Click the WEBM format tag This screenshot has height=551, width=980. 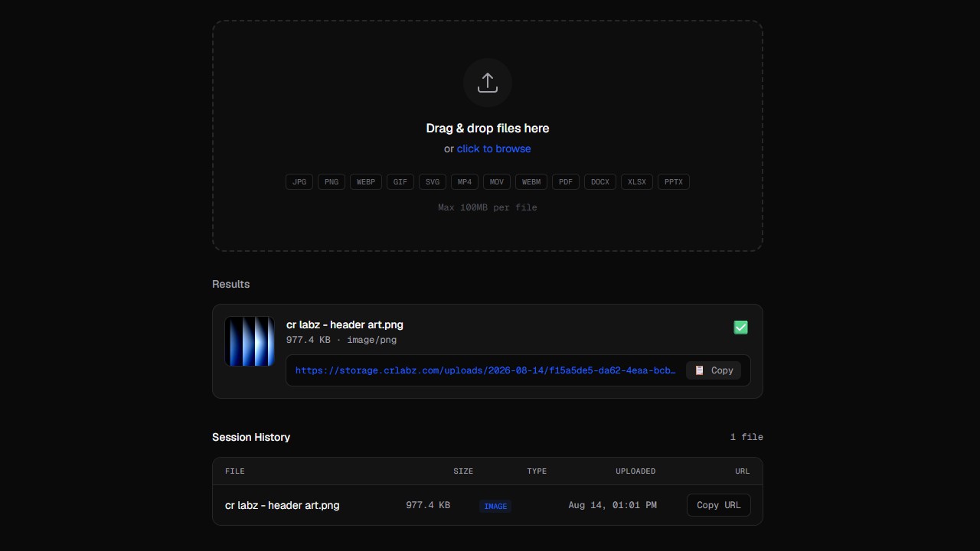(x=531, y=182)
